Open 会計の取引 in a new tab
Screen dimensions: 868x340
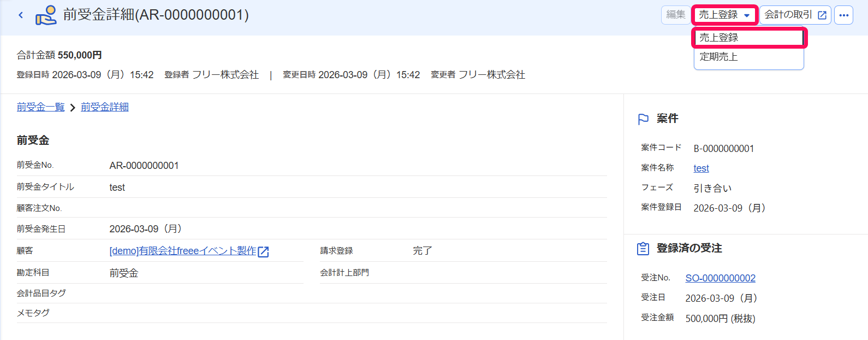pyautogui.click(x=795, y=15)
